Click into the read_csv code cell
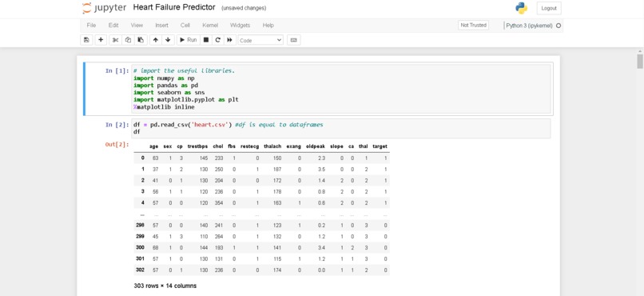 pyautogui.click(x=341, y=128)
